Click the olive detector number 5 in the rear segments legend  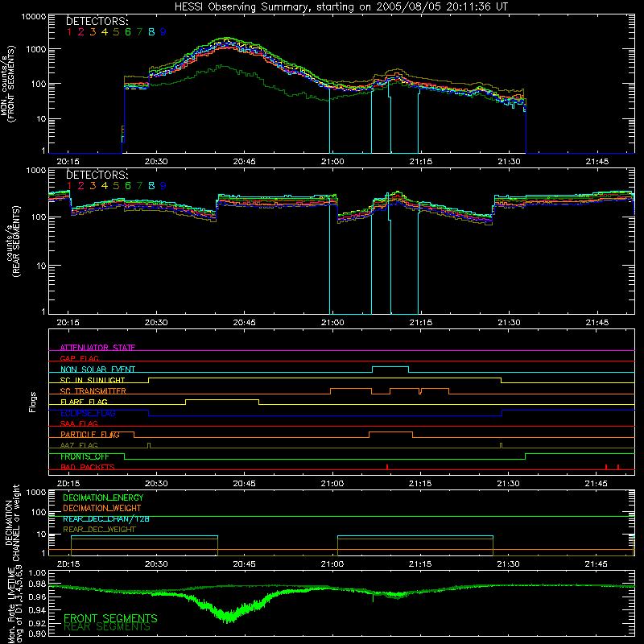tap(116, 186)
